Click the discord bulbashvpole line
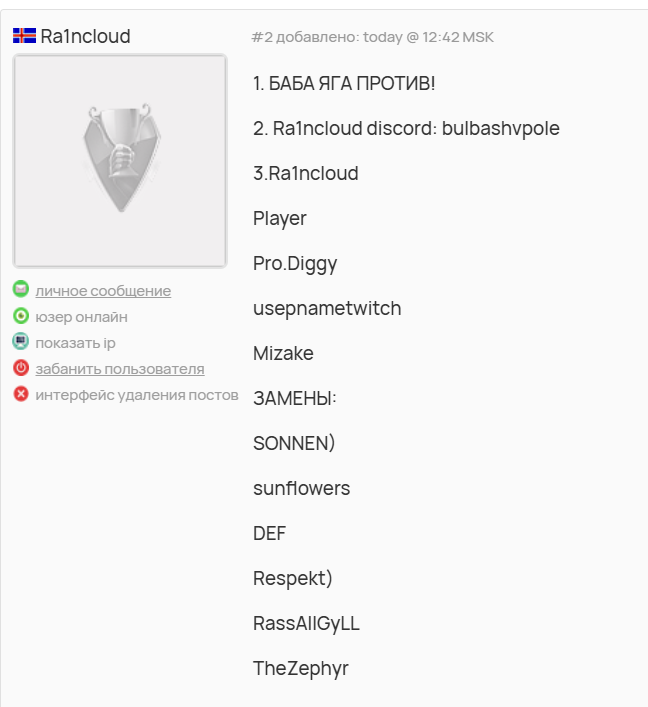 coord(406,129)
